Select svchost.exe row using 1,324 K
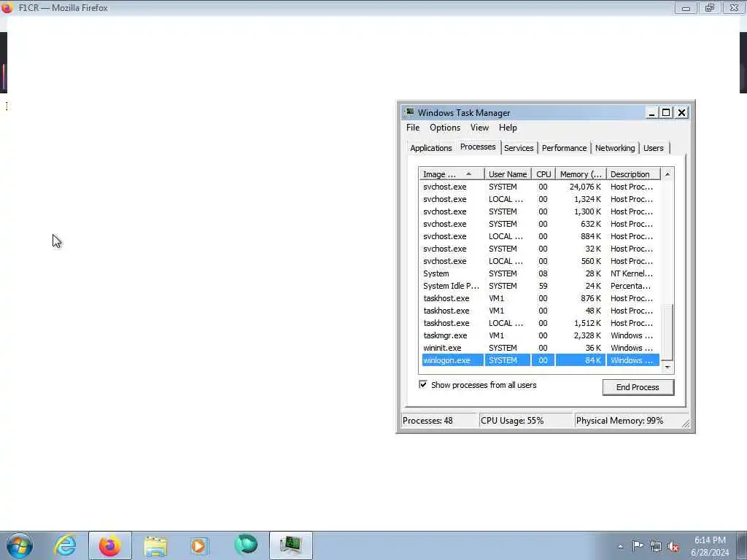The image size is (747, 560). point(541,200)
